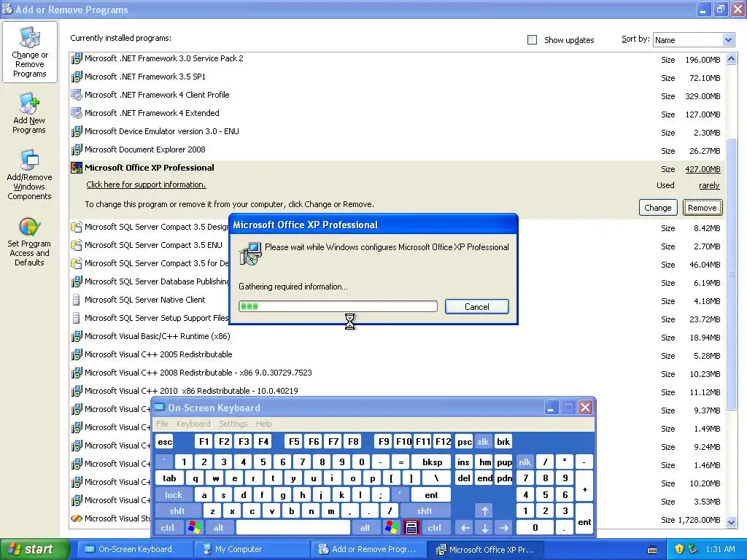Toggle the left ctrl key
This screenshot has width=747, height=560.
click(x=167, y=528)
